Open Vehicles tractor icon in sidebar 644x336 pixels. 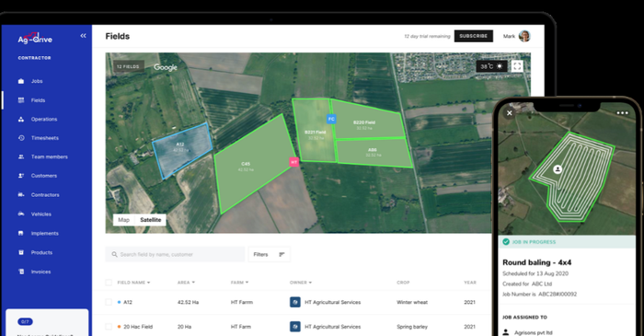click(21, 214)
